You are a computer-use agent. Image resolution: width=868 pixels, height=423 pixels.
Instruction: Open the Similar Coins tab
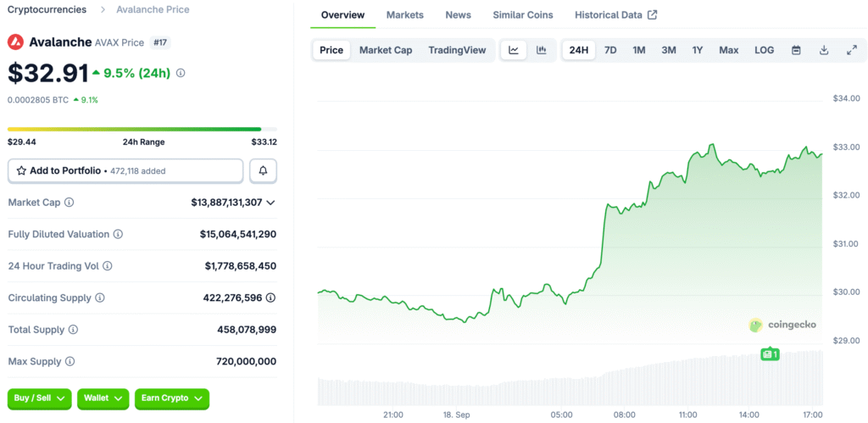pyautogui.click(x=522, y=15)
